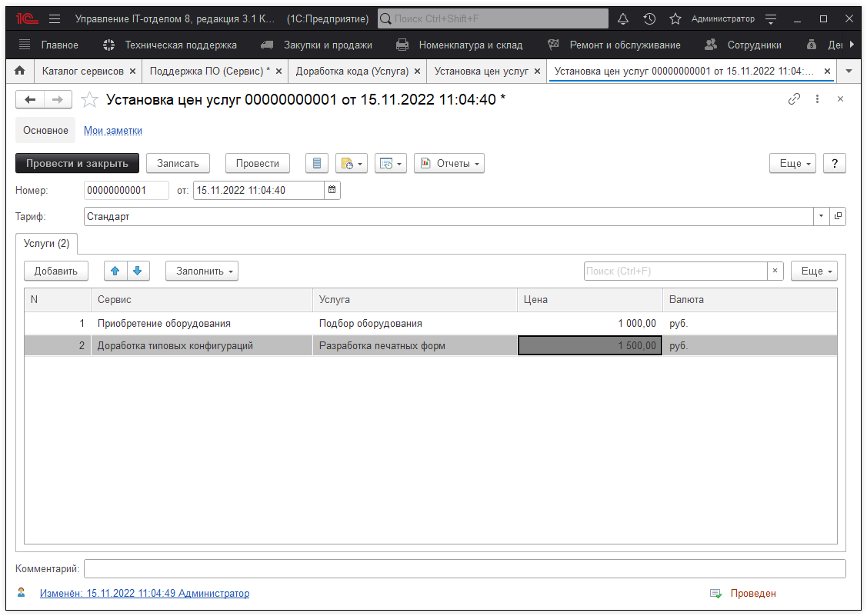The height and width of the screenshot is (616, 867).
Task: Open the Заполнить dropdown menu
Action: 202,271
